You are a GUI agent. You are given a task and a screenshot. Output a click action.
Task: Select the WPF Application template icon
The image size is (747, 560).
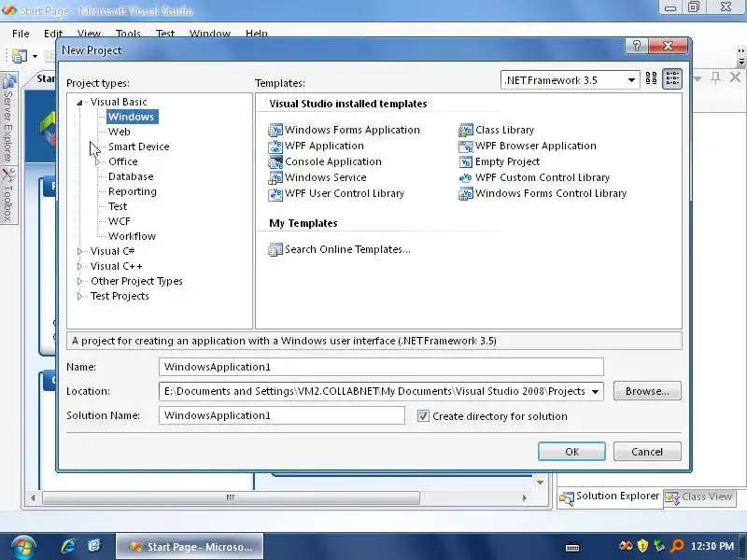click(275, 147)
